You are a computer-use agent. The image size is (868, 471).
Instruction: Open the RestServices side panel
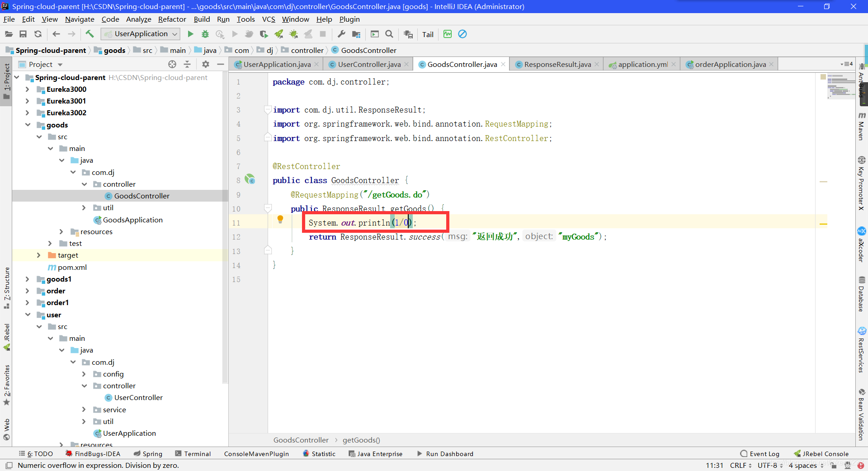click(x=862, y=350)
